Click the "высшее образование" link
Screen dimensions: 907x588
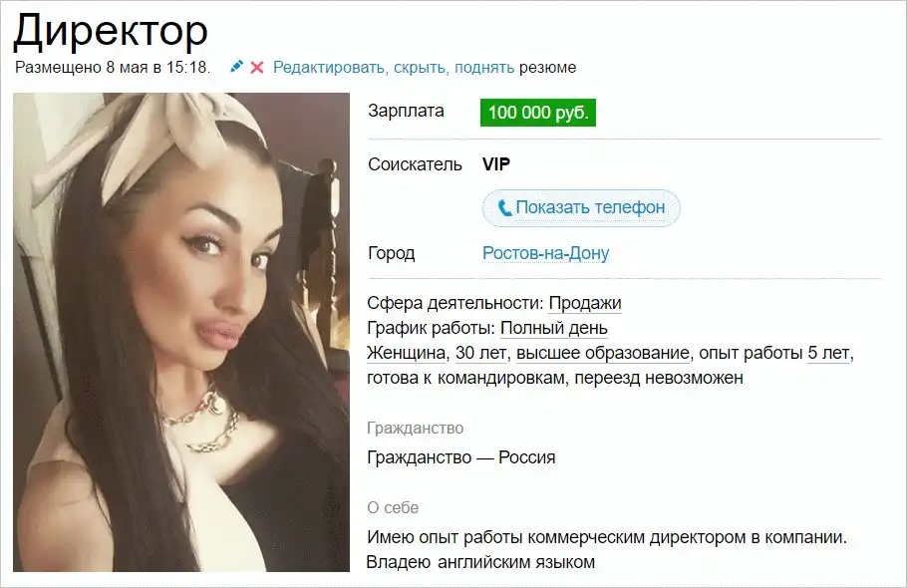[x=603, y=353]
